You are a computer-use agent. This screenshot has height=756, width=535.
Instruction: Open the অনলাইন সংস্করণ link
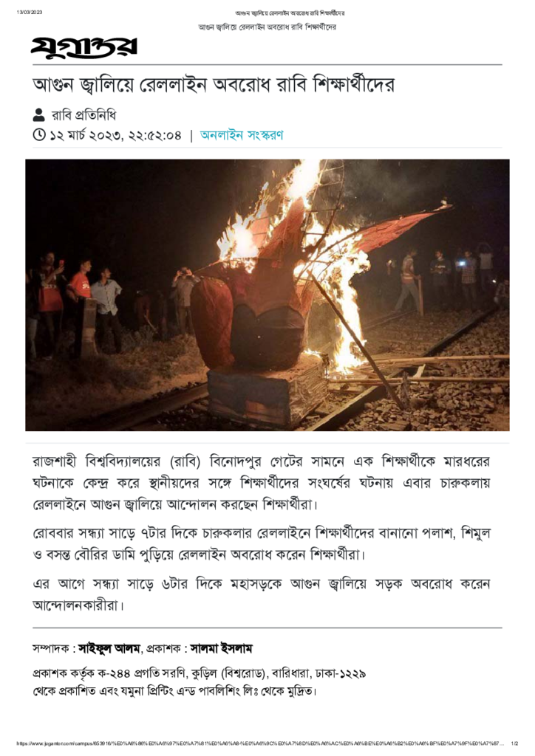coord(242,135)
